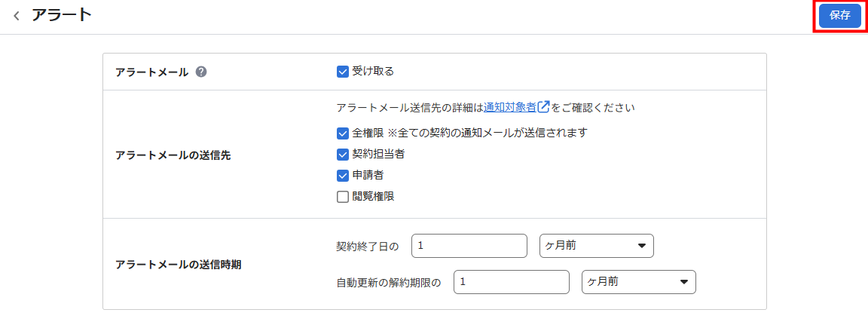Viewport: 868px width, 325px height.
Task: Toggle the 全権限 checkbox
Action: [342, 133]
